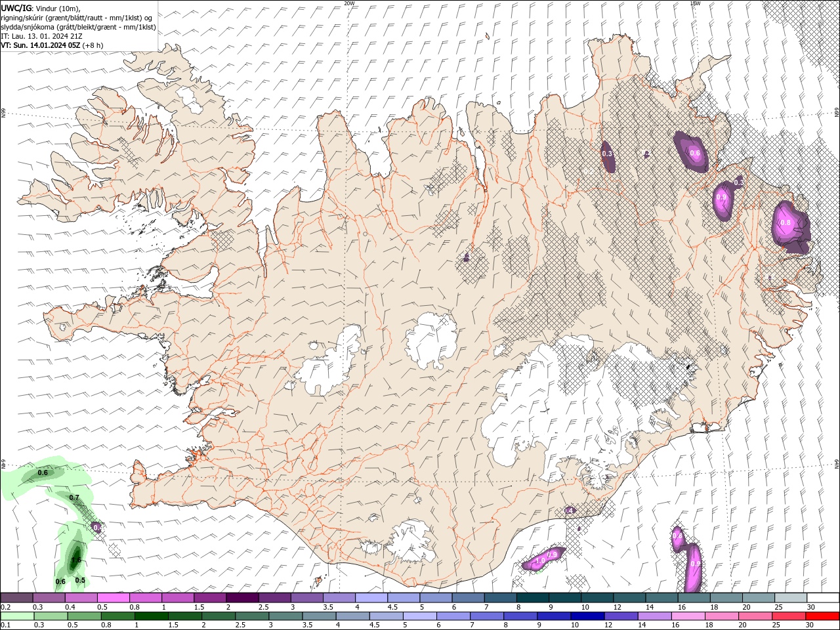Click the 'slydda/snjókoma' description line in the header

pyautogui.click(x=78, y=27)
